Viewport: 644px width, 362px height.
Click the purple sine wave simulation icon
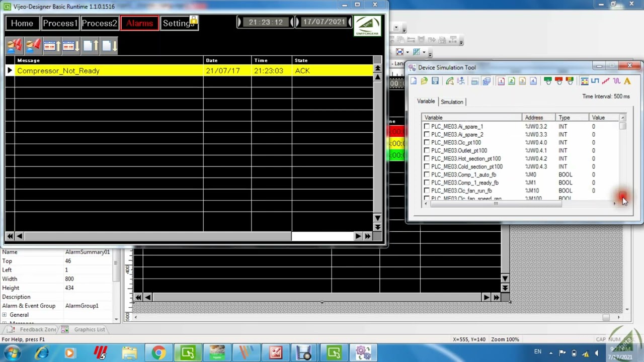click(617, 81)
